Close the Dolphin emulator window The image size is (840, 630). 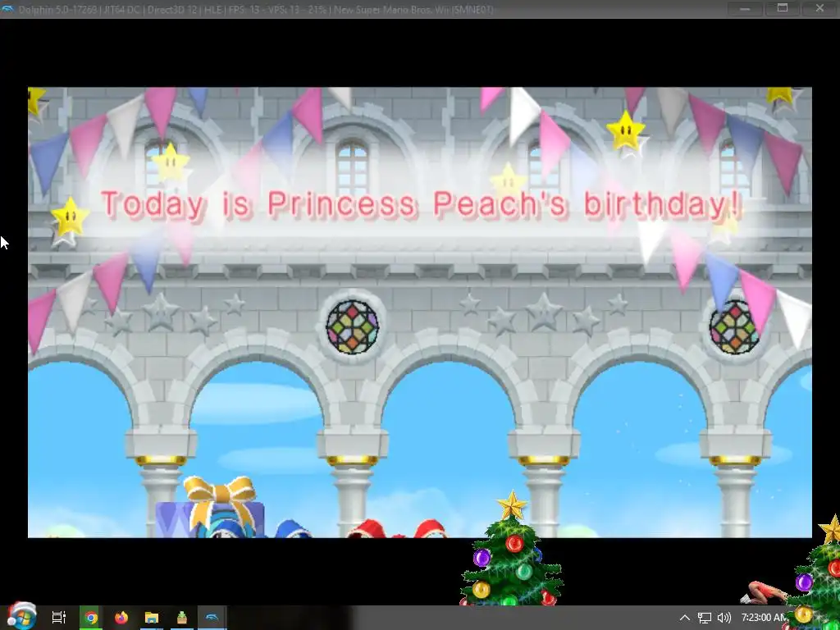click(x=819, y=8)
